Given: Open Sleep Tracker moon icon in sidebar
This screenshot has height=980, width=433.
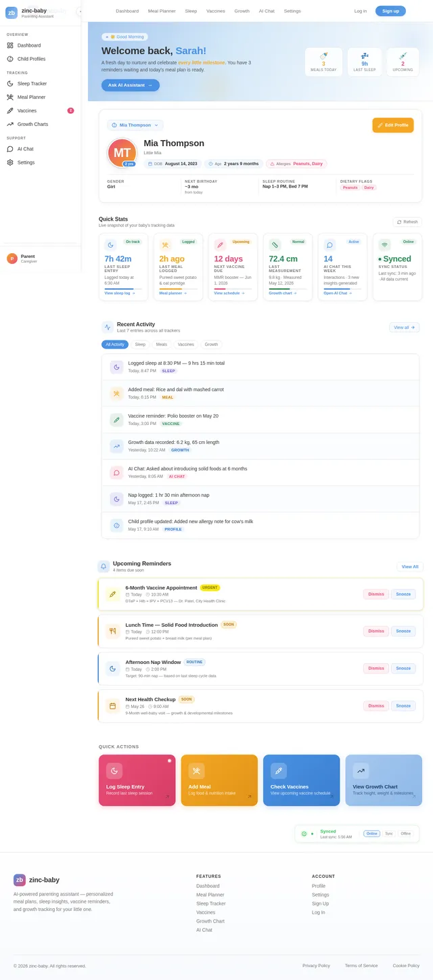Looking at the screenshot, I should (10, 83).
